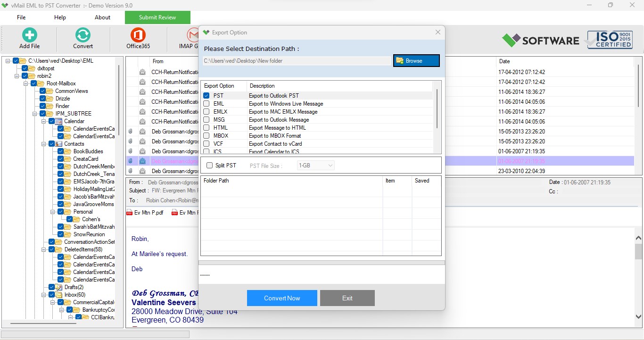This screenshot has height=340, width=644.
Task: Click the Export Option column header
Action: point(223,86)
